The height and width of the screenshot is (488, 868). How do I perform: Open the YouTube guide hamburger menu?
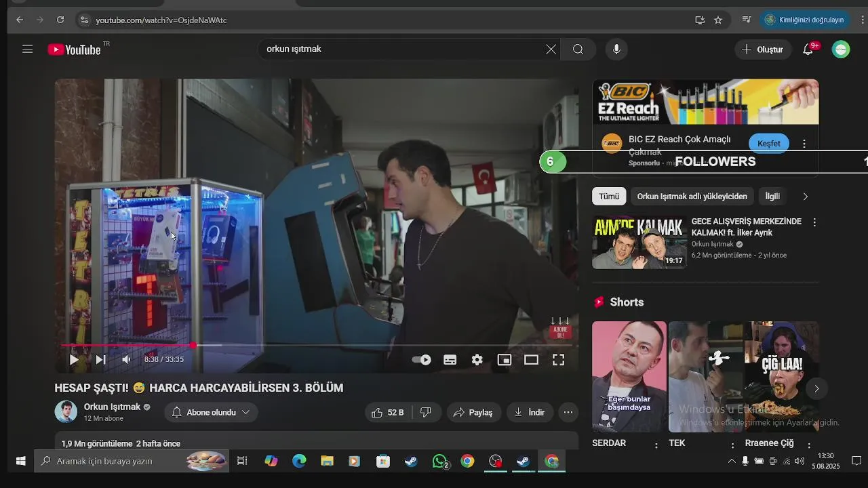point(27,49)
